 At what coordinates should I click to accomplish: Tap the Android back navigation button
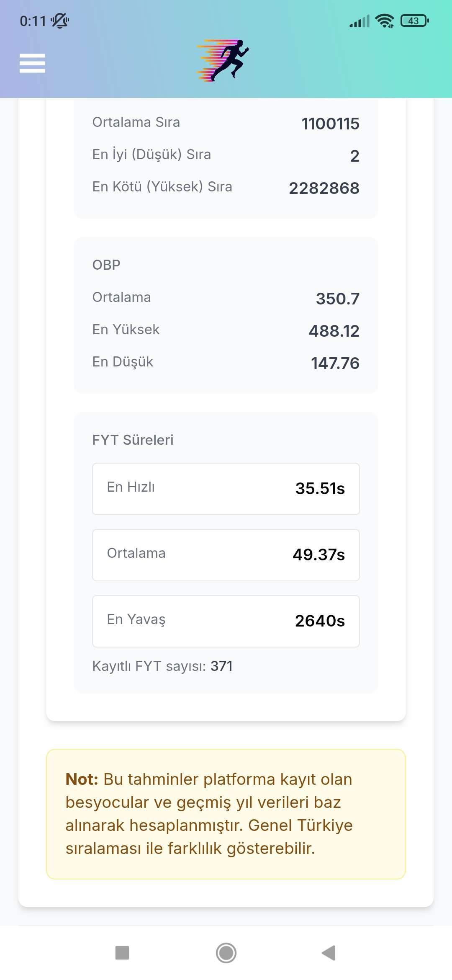point(329,953)
